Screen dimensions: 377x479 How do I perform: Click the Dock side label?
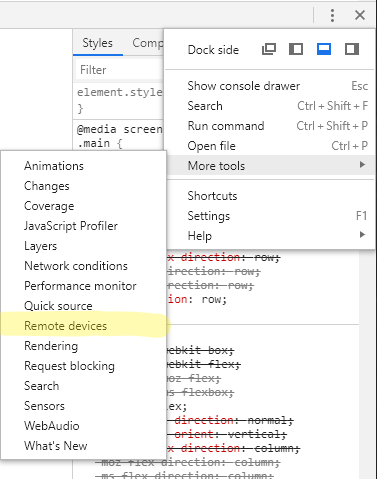click(x=213, y=50)
